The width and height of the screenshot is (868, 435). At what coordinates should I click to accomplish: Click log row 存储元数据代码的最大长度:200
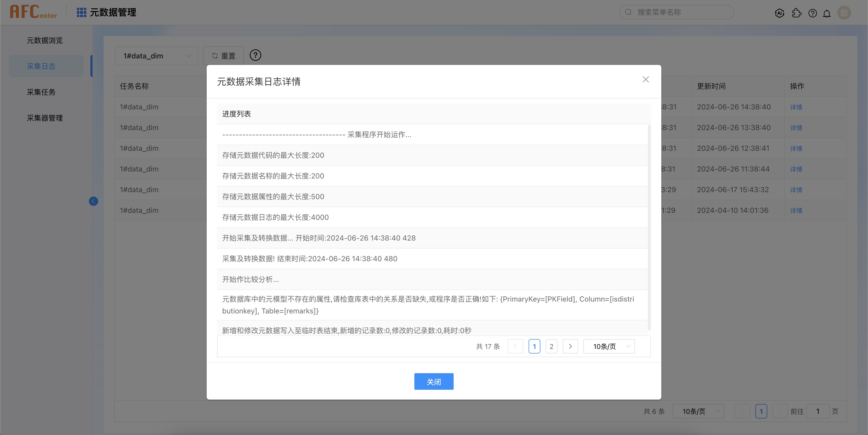click(x=432, y=155)
